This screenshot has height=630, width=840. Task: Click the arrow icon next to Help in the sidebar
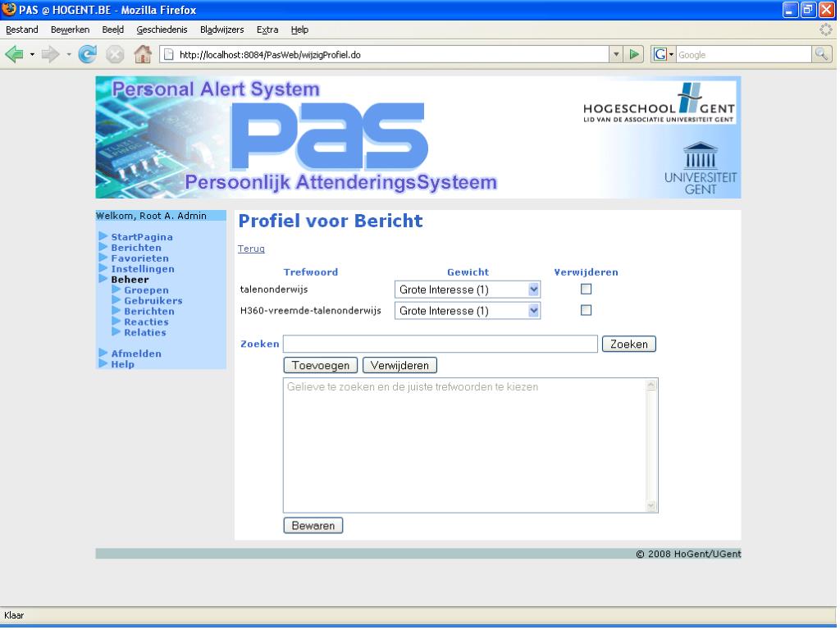[103, 363]
